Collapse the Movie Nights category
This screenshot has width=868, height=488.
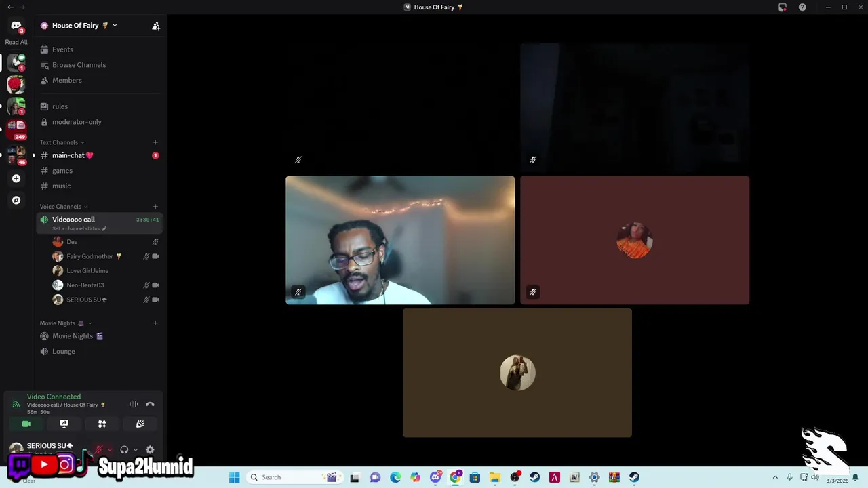tap(65, 323)
